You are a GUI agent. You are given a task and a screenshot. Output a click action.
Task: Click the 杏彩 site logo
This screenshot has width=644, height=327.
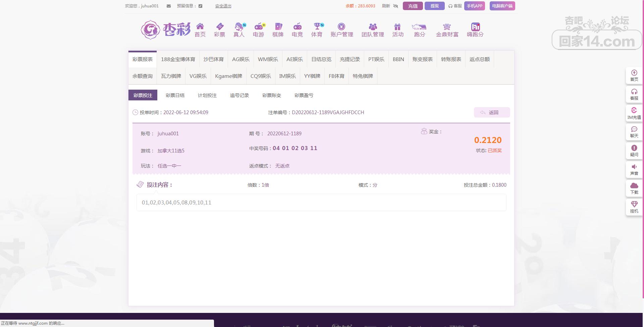[x=166, y=30]
